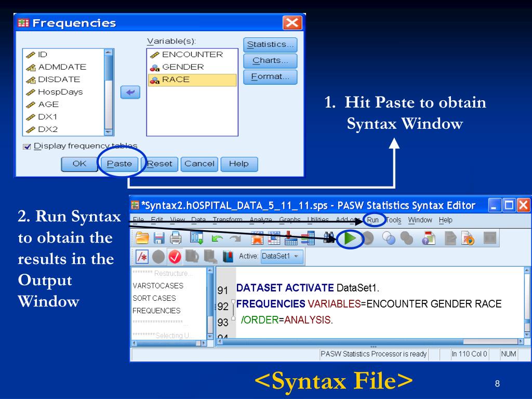The width and height of the screenshot is (532, 399).
Task: Click the green Undo arrow icon
Action: [x=217, y=238]
